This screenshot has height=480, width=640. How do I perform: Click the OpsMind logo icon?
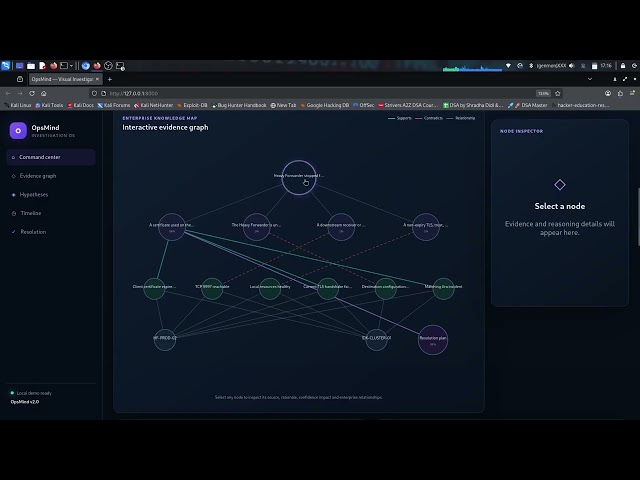coord(18,131)
